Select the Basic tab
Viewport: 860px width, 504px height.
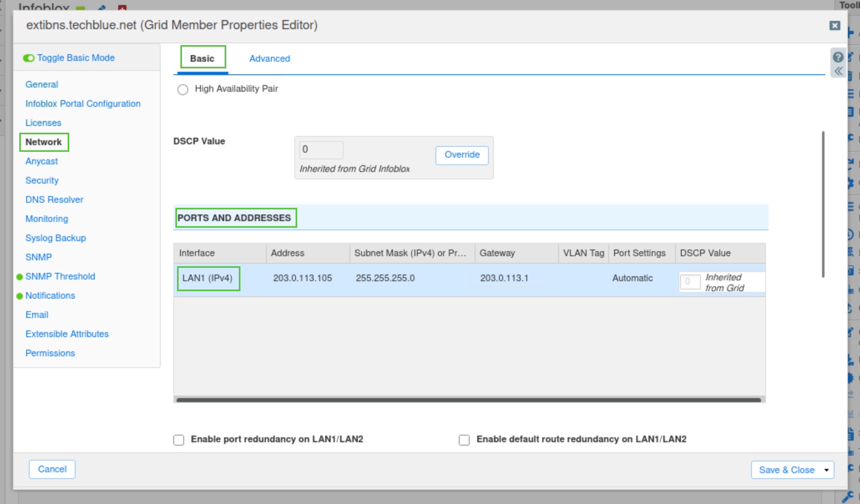[x=202, y=59]
